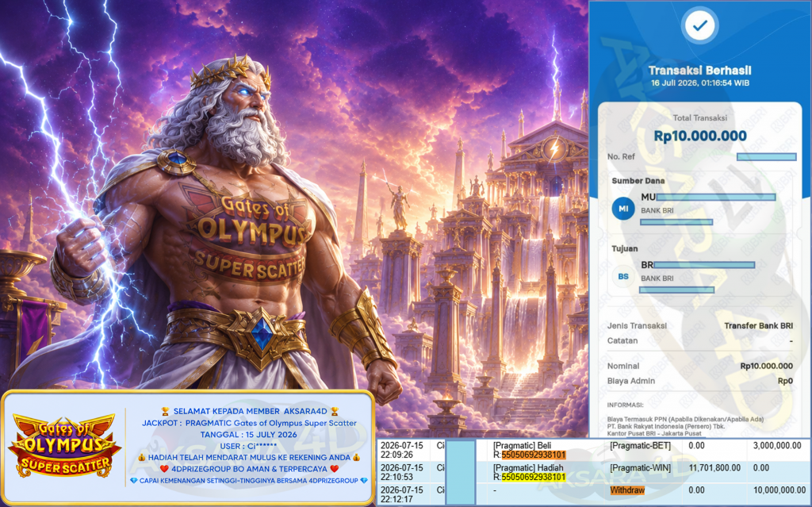The width and height of the screenshot is (812, 507).
Task: Click the Rp0 admin fee value
Action: (785, 381)
